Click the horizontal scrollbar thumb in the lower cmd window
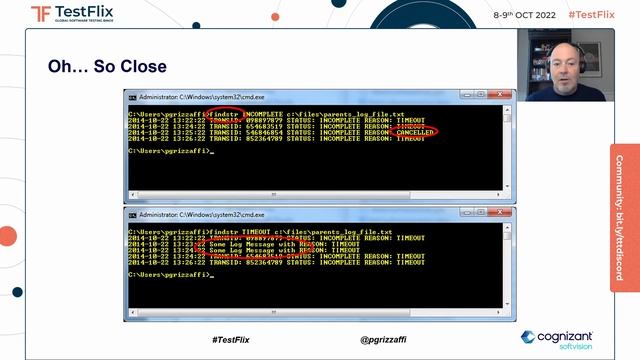 point(273,313)
